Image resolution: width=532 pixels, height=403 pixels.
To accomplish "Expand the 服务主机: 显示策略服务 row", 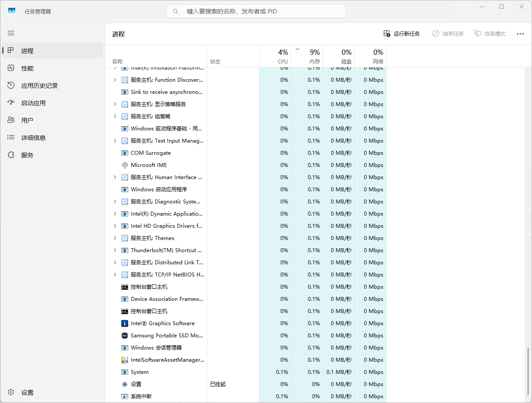I will [115, 104].
